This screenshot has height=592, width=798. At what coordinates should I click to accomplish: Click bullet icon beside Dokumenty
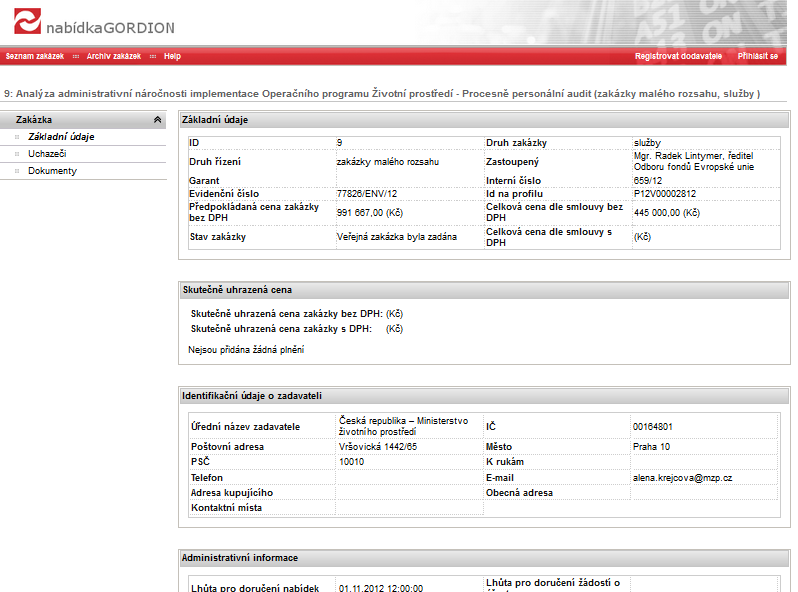click(16, 171)
